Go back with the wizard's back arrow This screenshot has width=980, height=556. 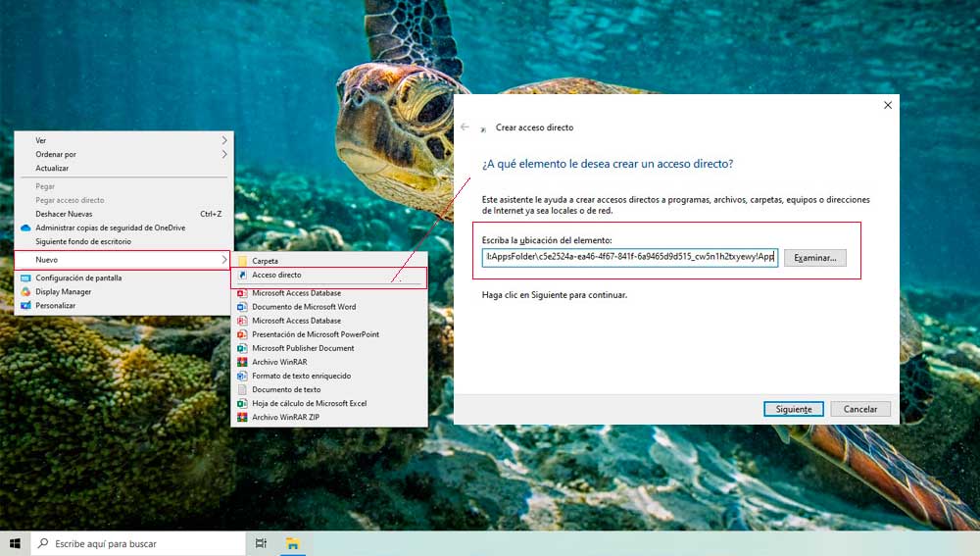coord(465,126)
